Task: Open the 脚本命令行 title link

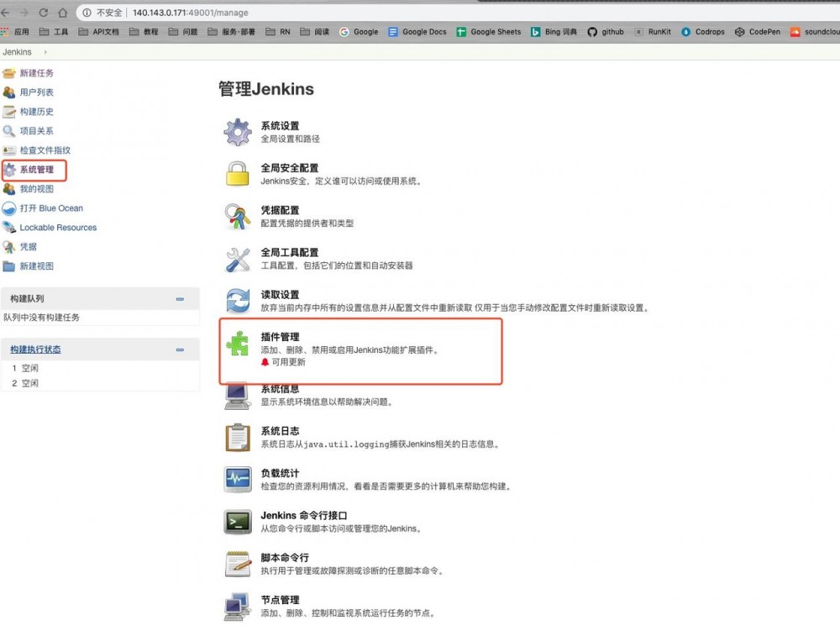Action: coord(285,558)
